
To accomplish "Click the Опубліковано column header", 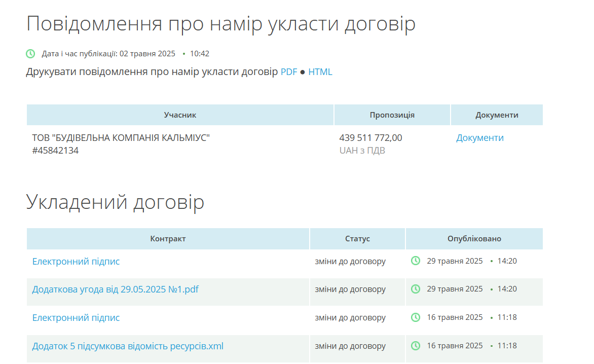I will click(474, 239).
